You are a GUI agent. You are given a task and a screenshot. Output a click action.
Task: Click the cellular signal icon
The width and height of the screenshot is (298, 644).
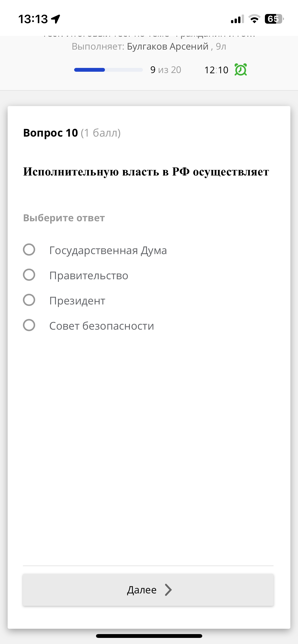pos(236,19)
